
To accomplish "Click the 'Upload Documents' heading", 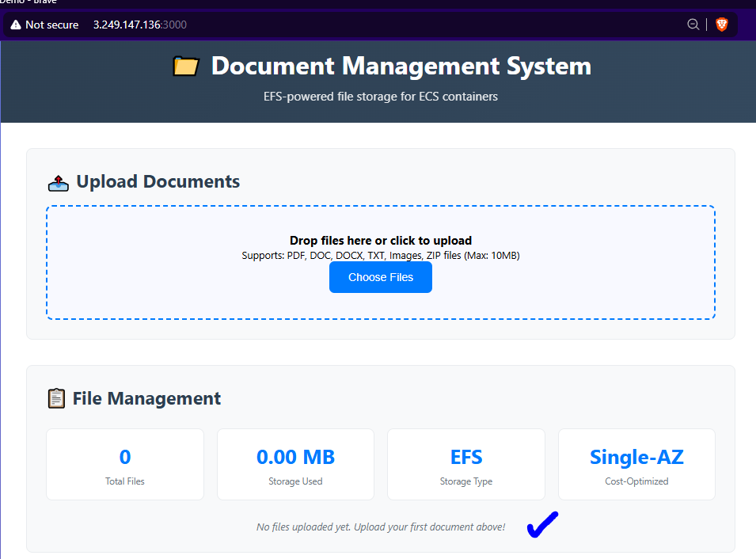I will [158, 182].
